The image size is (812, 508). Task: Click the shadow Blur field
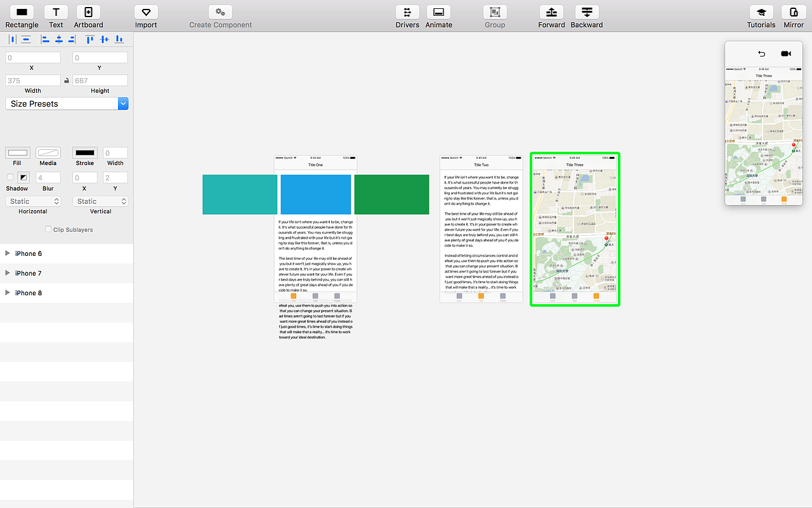coord(48,178)
